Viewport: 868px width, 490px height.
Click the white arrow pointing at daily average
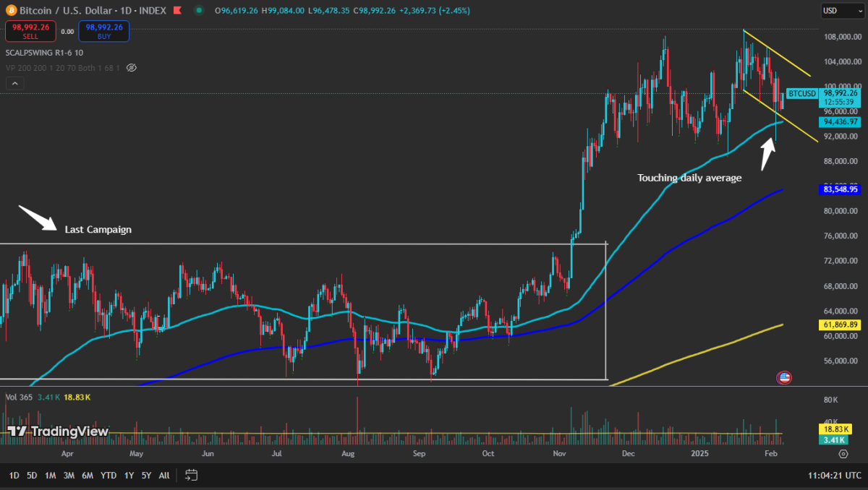[x=767, y=152]
